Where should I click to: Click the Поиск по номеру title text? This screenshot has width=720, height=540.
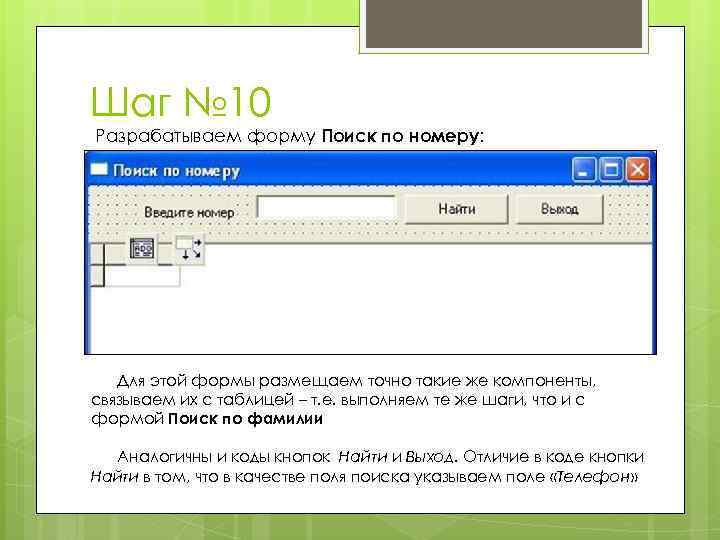[x=177, y=171]
